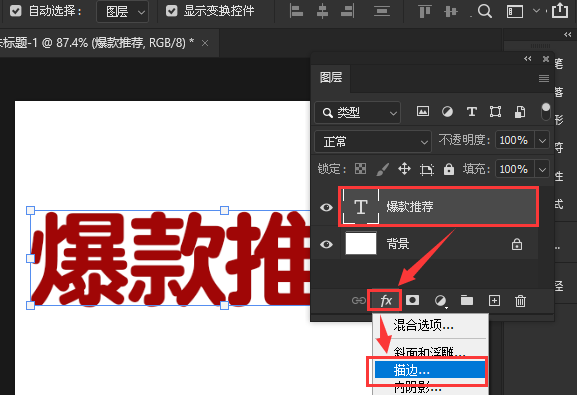Click align vertical centers icon
Image resolution: width=577 pixels, height=395 pixels.
pos(450,11)
